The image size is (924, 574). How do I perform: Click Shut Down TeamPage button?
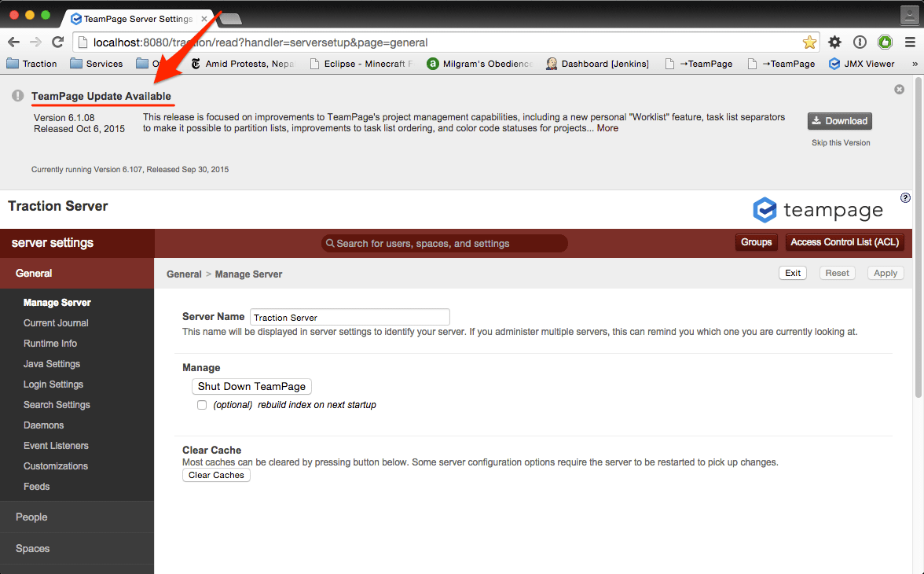tap(251, 386)
